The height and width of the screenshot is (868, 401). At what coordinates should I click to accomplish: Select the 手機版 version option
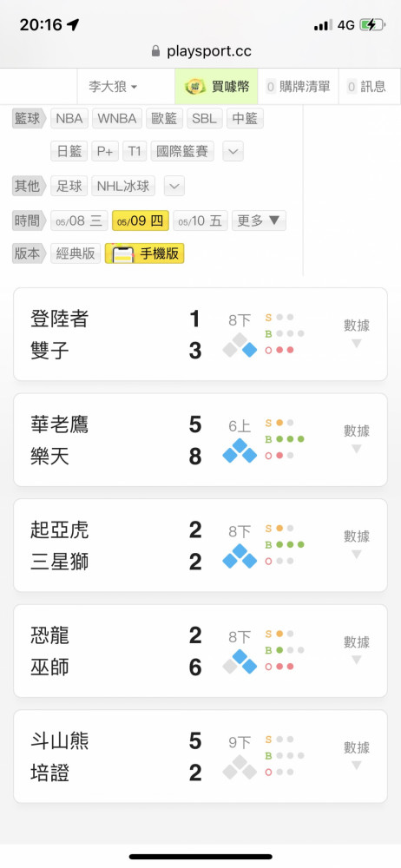coord(145,253)
